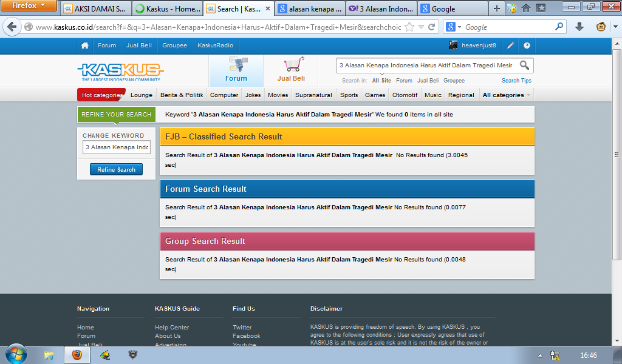The image size is (622, 364).
Task: Open the Supranatural category
Action: [x=314, y=95]
